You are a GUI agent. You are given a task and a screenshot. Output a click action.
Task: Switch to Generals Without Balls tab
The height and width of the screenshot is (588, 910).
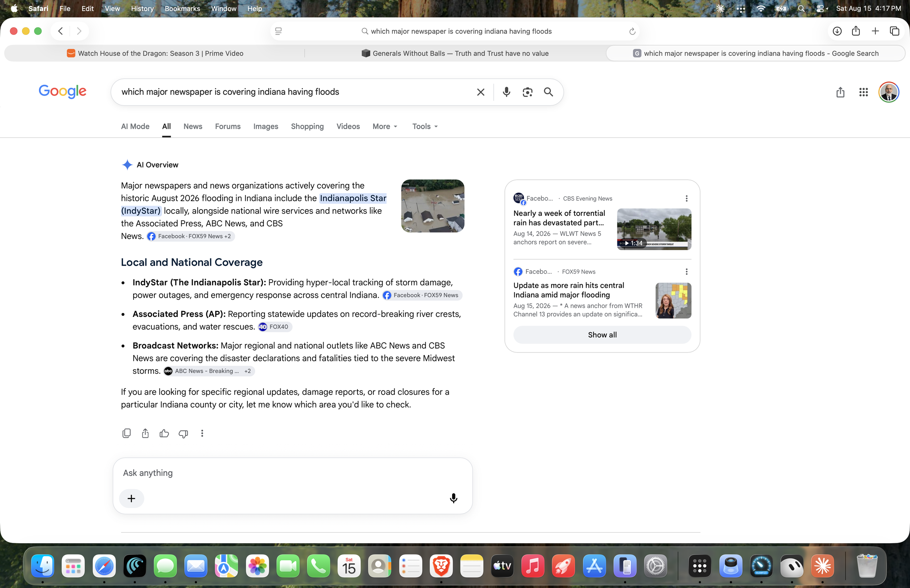pyautogui.click(x=455, y=53)
